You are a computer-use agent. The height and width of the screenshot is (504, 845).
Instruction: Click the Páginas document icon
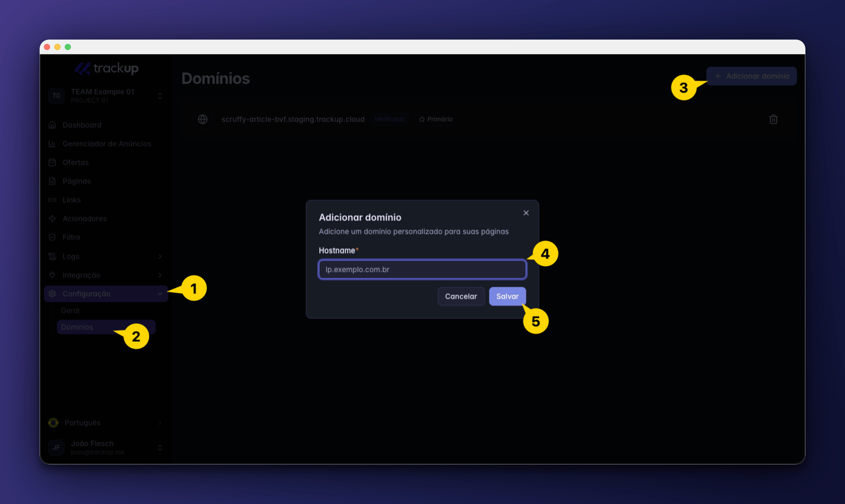pos(52,181)
